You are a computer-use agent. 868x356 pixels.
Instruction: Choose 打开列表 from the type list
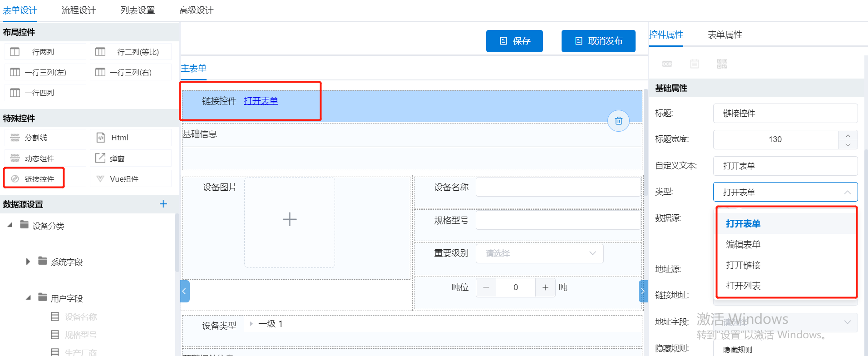pos(787,286)
